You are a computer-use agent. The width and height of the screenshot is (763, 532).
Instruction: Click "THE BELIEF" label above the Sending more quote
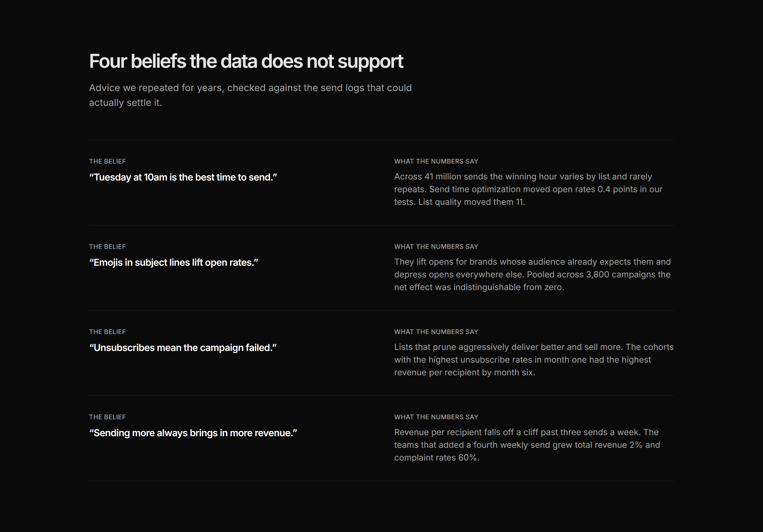click(x=107, y=417)
